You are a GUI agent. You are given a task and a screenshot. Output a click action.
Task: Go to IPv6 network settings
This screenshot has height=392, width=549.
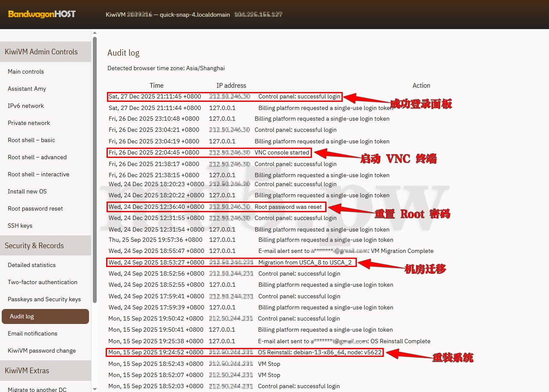coord(26,106)
